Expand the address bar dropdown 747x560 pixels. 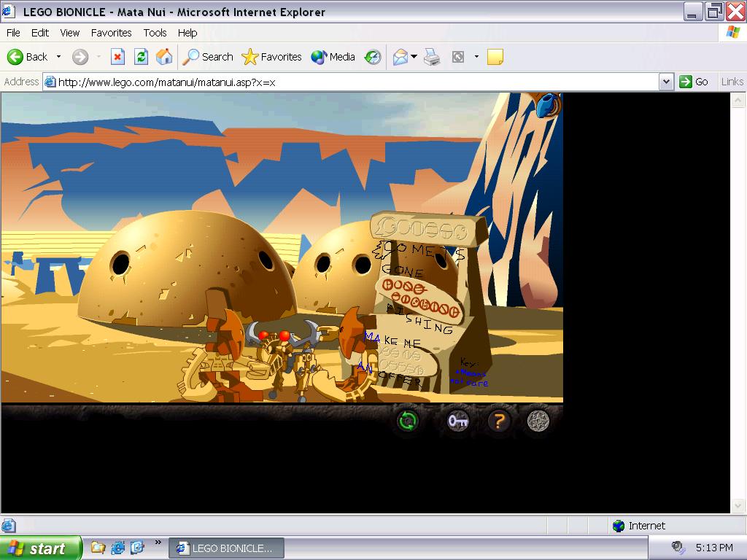(x=666, y=82)
